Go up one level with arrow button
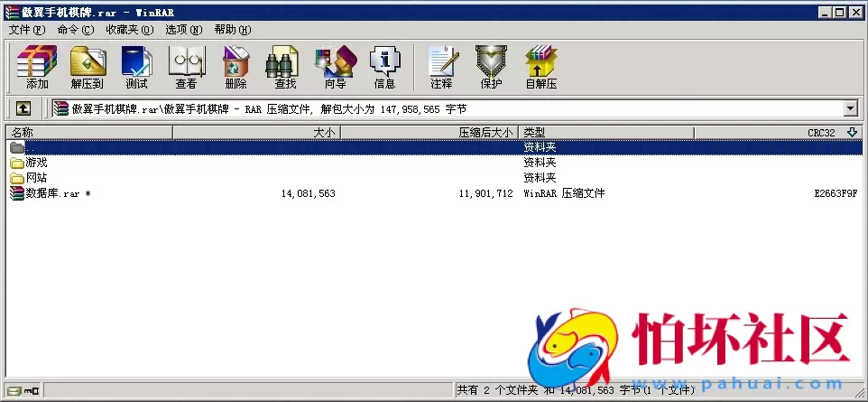This screenshot has height=402, width=868. coord(23,108)
